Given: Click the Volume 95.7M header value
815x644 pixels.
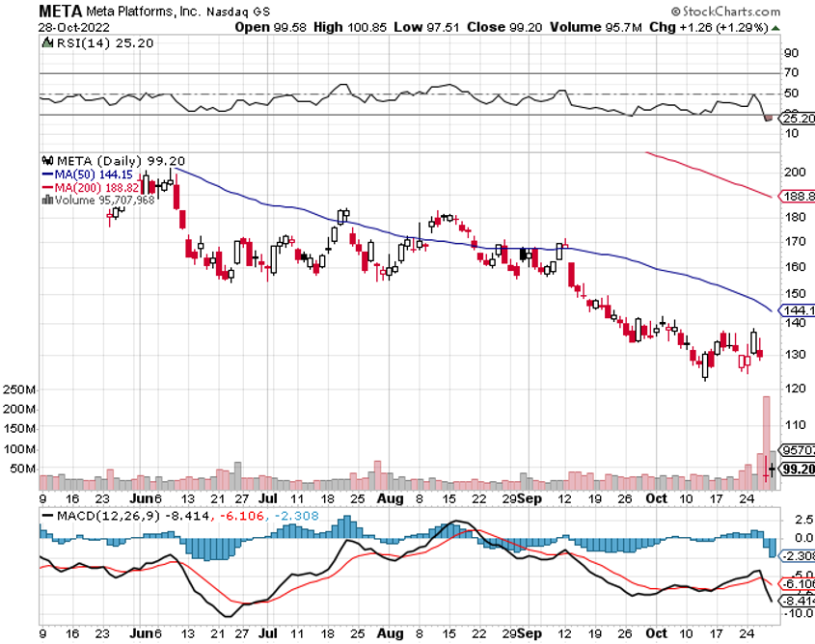Looking at the screenshot, I should (x=596, y=27).
